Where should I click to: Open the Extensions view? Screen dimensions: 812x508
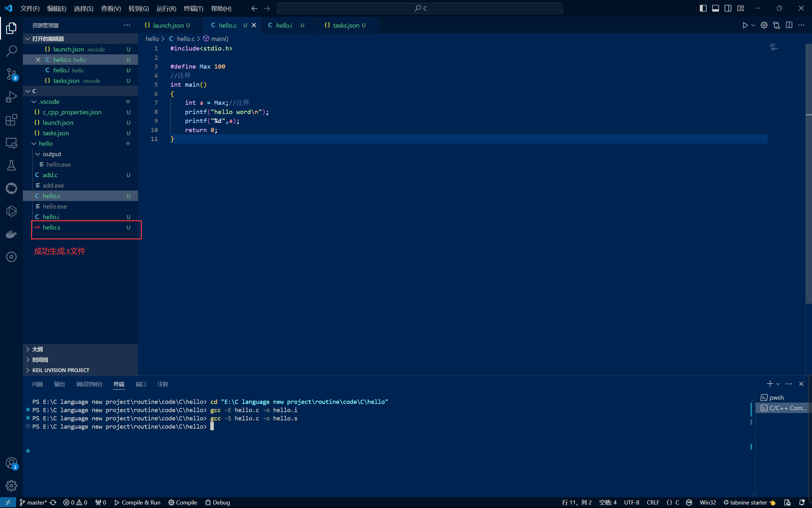(11, 120)
